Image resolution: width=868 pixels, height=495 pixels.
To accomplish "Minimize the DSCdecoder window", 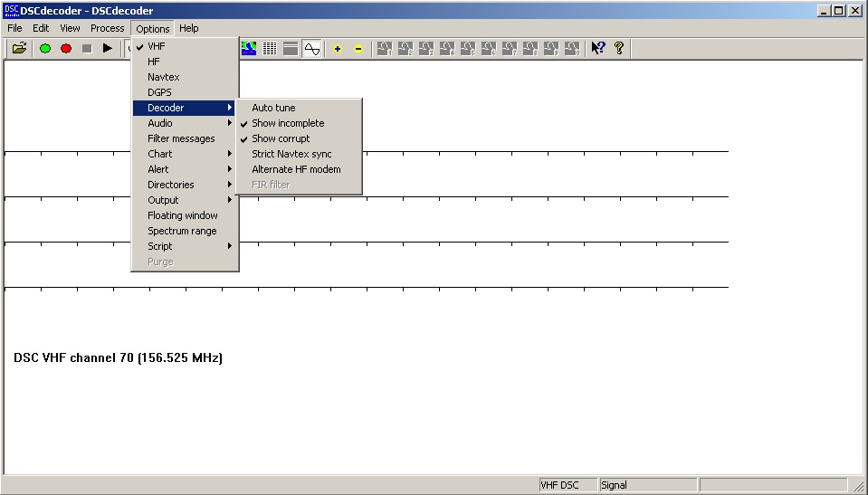I will click(825, 11).
